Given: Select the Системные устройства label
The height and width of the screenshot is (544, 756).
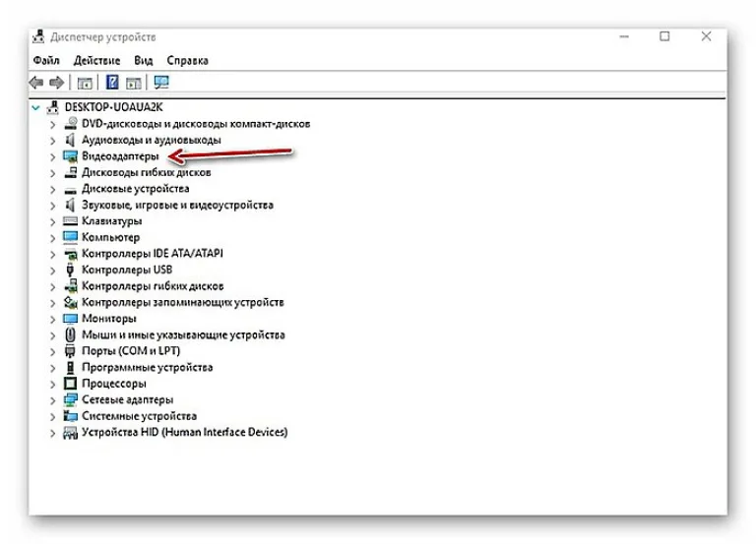Looking at the screenshot, I should pyautogui.click(x=140, y=416).
